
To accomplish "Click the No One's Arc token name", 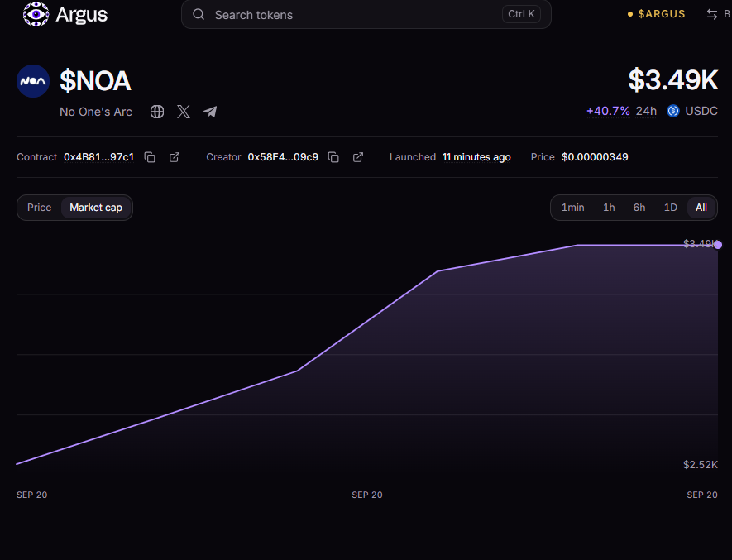I will click(96, 112).
